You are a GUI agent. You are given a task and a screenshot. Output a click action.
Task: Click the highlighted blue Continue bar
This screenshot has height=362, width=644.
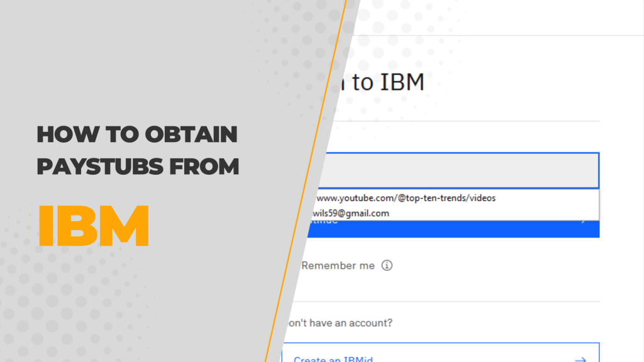click(453, 228)
